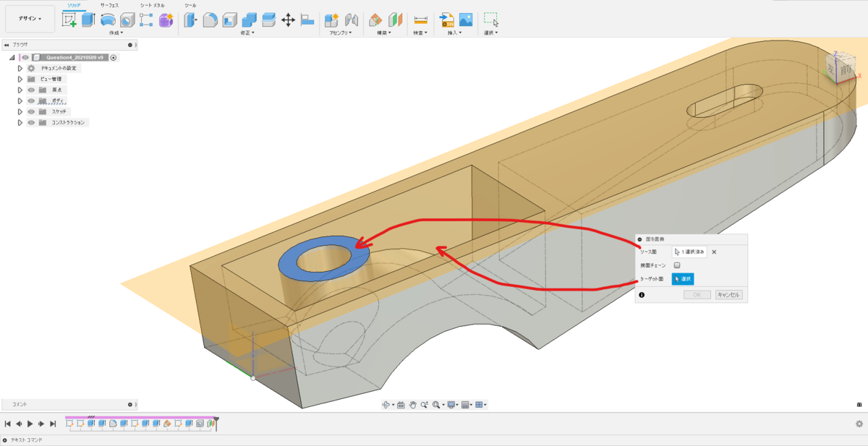The width and height of the screenshot is (868, 446).
Task: Toggle visibility eye for スケッチ folder
Action: pyautogui.click(x=31, y=111)
